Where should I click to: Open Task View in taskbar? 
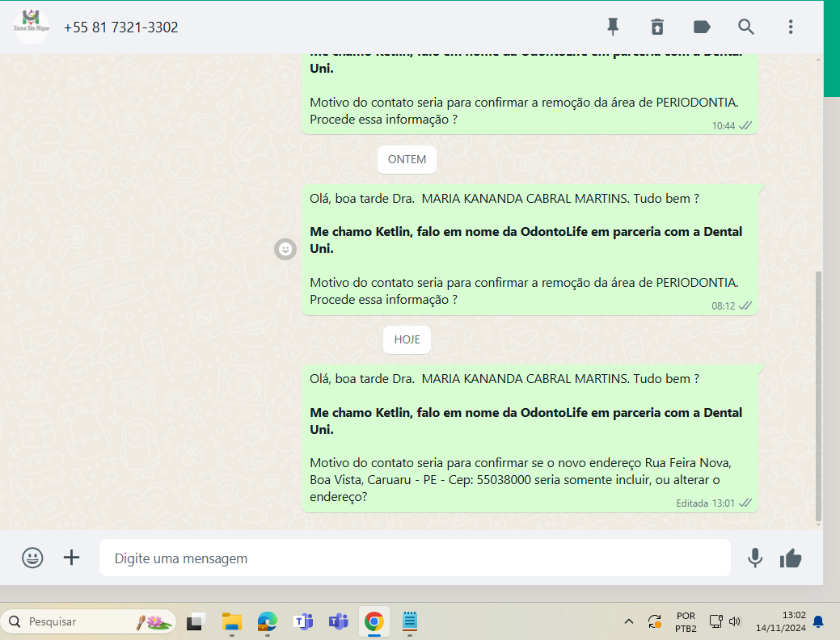pyautogui.click(x=196, y=621)
